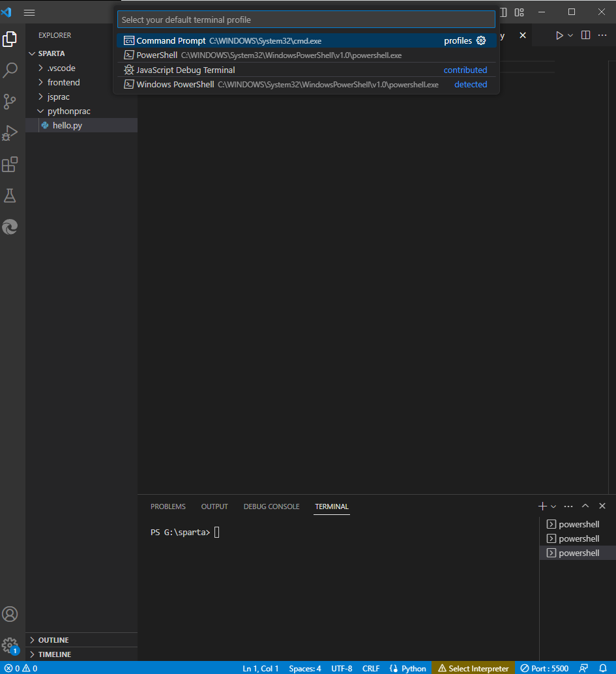Expand the TIMELINE section
The width and height of the screenshot is (616, 674).
tap(81, 654)
